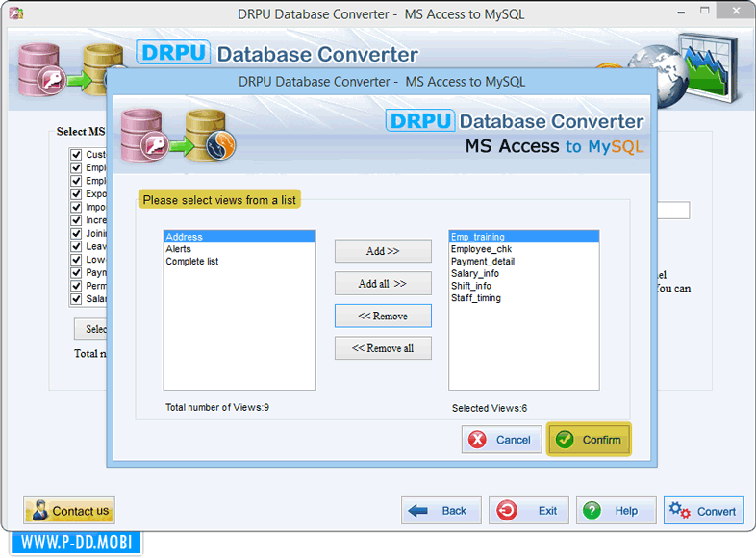The image size is (756, 558).
Task: Uncheck the Joini table checkbox
Action: pos(76,233)
